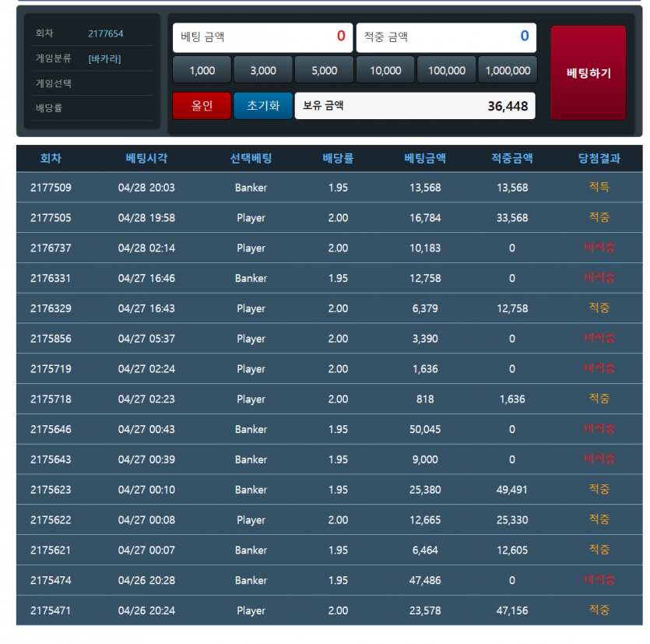Click the 47,156 payout in the last row
The image size is (650, 644).
[511, 611]
